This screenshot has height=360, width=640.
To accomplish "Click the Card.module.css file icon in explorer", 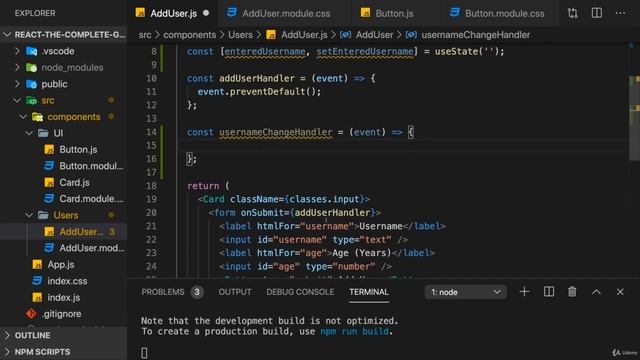I will pyautogui.click(x=49, y=199).
